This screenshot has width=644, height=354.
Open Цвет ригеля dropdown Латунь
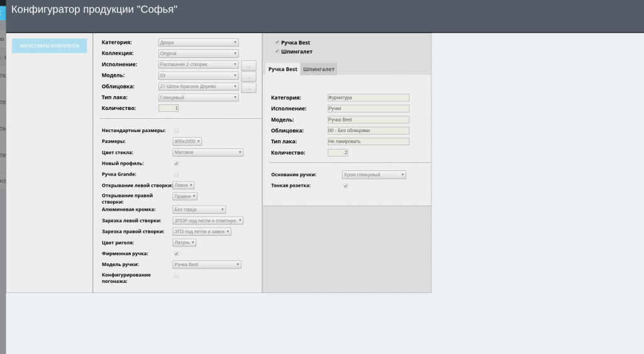[x=184, y=243]
